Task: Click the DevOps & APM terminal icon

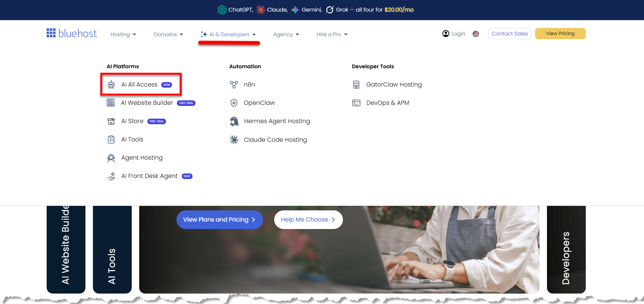Action: (x=356, y=103)
